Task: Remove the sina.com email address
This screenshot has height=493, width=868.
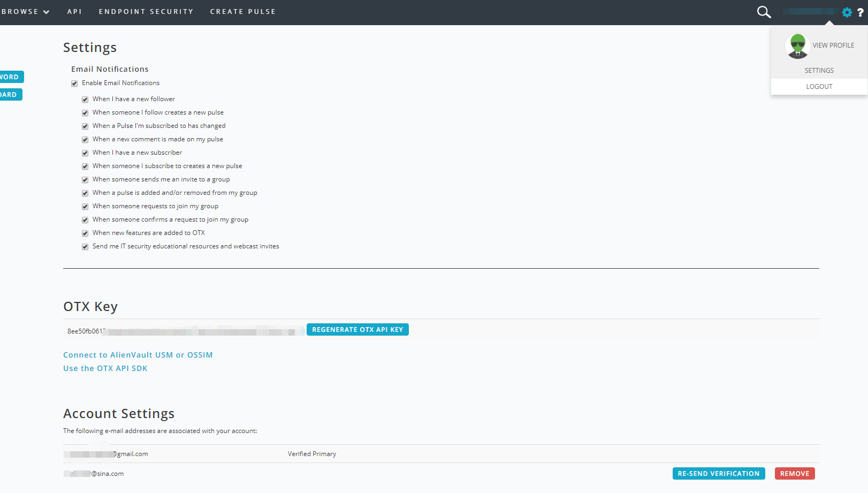Action: (x=795, y=474)
